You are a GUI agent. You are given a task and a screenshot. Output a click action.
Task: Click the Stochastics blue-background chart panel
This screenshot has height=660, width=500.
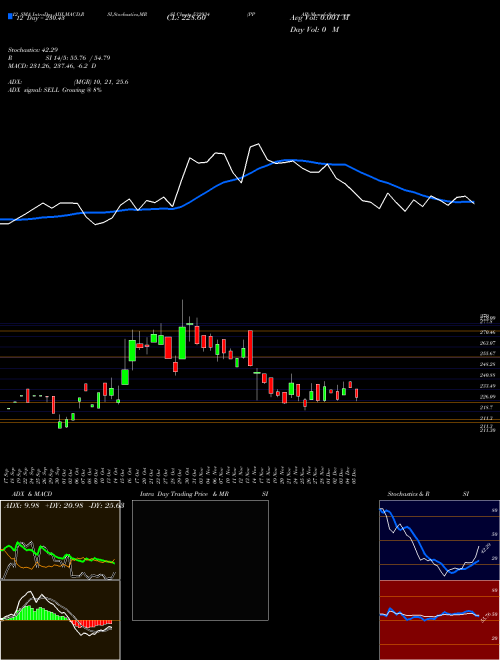point(439,540)
